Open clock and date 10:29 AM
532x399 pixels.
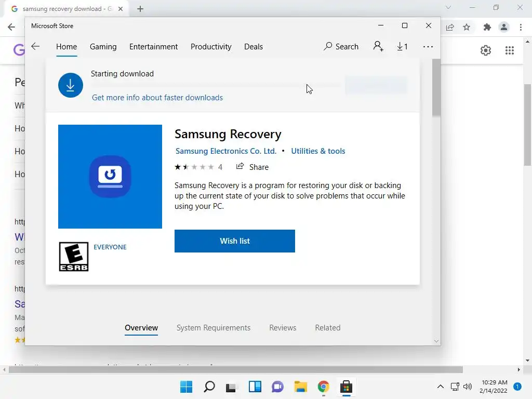click(x=494, y=387)
